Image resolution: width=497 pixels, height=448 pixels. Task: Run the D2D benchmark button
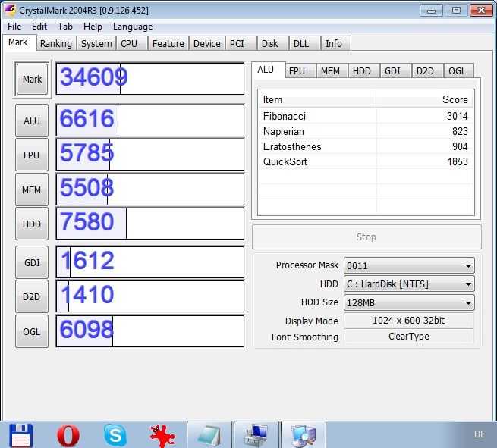32,296
